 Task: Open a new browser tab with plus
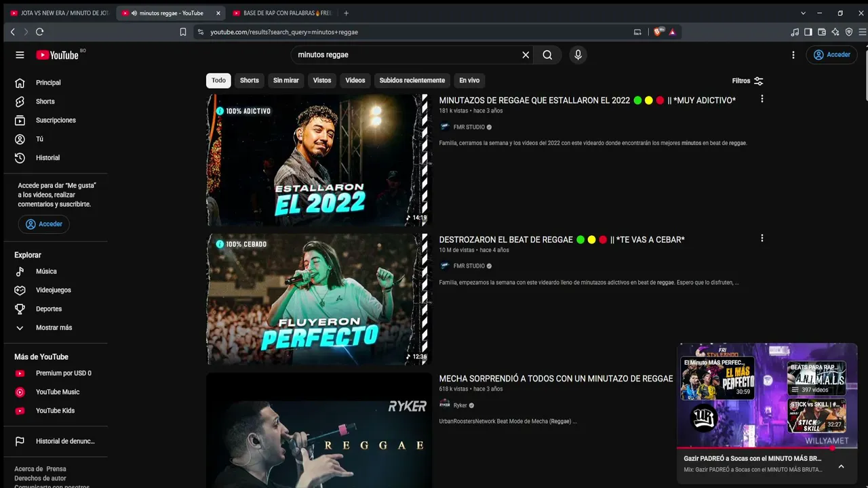346,13
